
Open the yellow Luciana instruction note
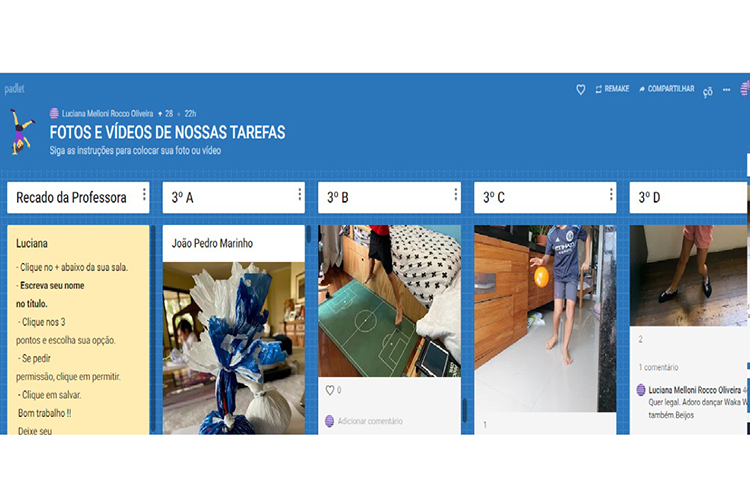(x=78, y=330)
